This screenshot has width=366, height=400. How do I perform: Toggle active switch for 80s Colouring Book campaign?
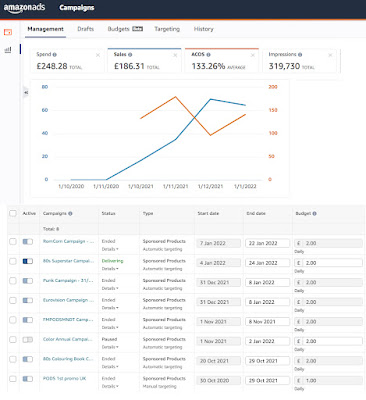click(28, 359)
